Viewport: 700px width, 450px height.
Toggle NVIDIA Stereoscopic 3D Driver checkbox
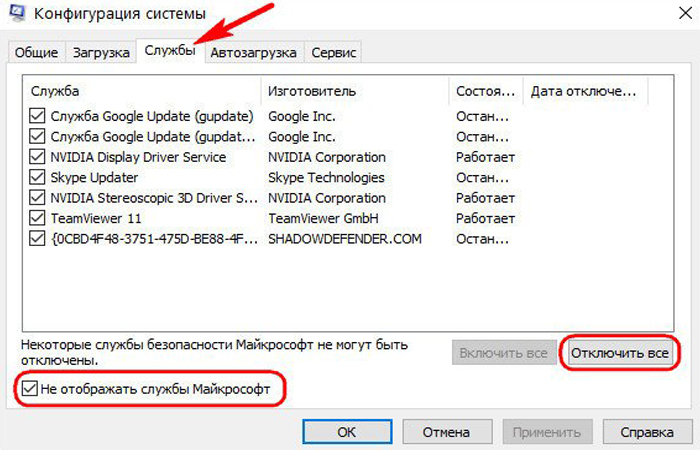coord(38,198)
